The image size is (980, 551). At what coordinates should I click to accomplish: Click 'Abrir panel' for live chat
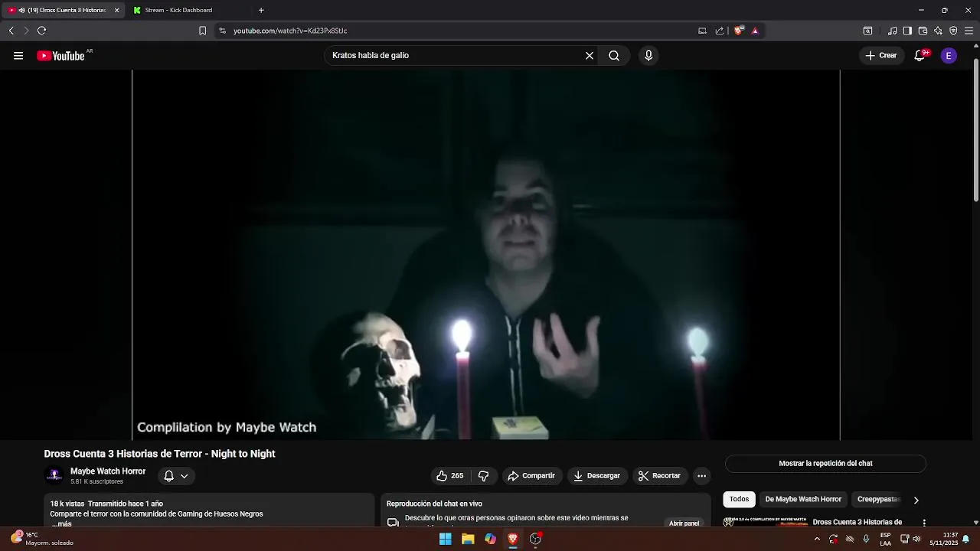coord(684,523)
